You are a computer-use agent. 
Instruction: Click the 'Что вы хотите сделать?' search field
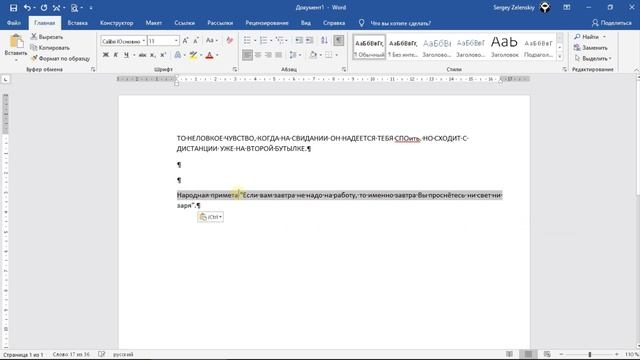400,23
